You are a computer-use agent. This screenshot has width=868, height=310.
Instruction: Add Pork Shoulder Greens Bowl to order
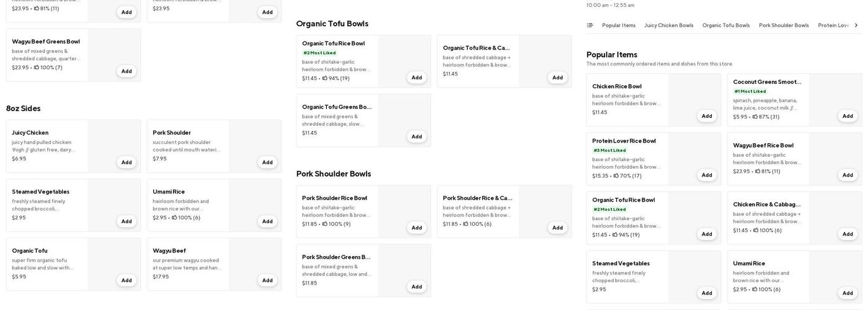(x=417, y=287)
